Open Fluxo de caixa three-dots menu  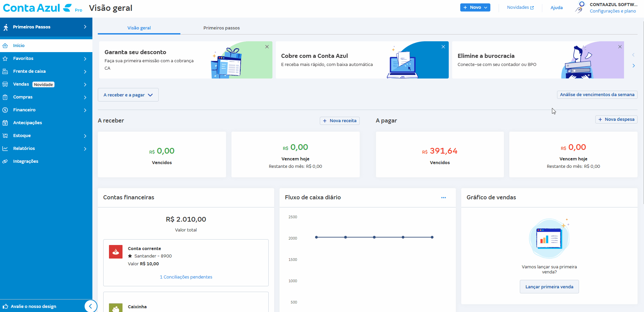point(443,198)
